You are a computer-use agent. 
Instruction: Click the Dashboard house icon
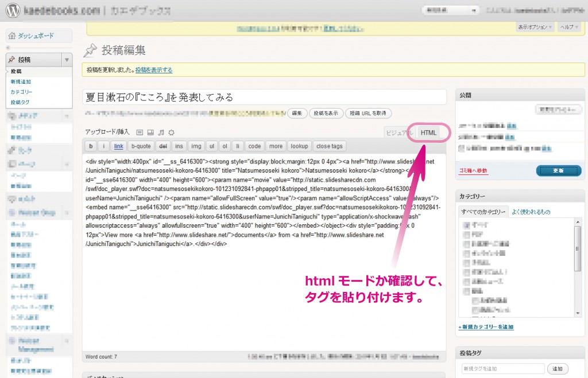tap(12, 36)
